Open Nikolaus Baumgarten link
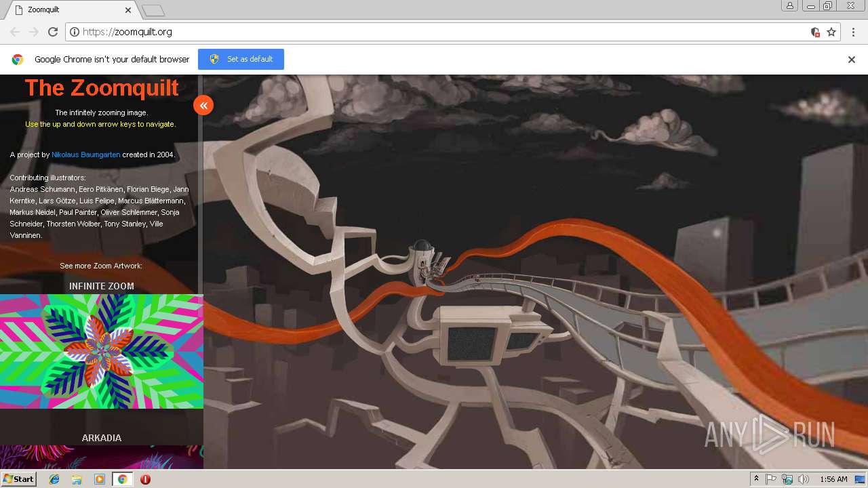This screenshot has height=488, width=868. coord(86,155)
